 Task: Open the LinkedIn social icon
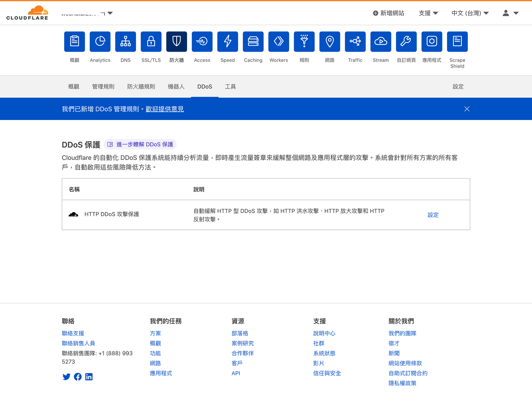(89, 377)
